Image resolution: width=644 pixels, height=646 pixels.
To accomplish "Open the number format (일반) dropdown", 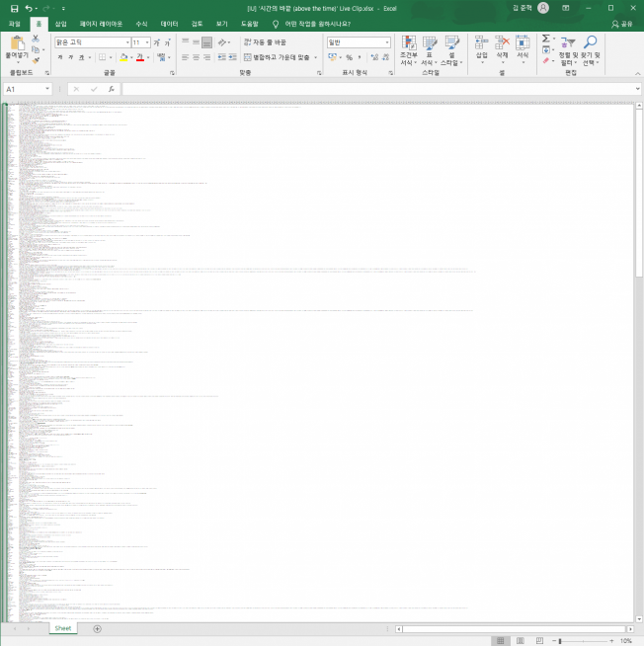I will pos(387,42).
